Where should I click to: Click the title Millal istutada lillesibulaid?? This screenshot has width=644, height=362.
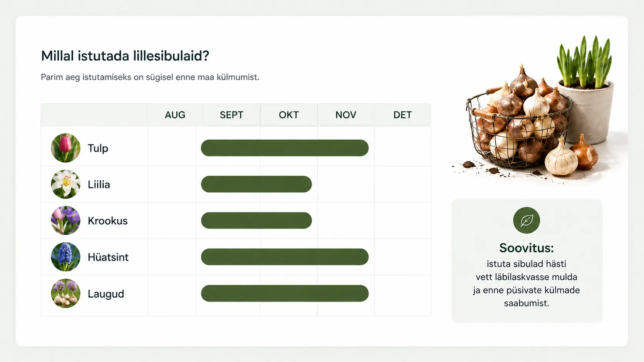click(125, 56)
